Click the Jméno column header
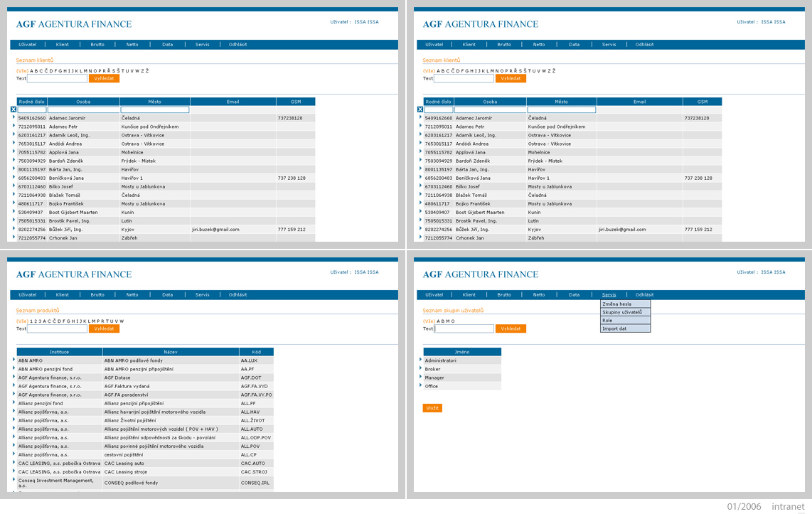The height and width of the screenshot is (514, 812). pyautogui.click(x=462, y=352)
